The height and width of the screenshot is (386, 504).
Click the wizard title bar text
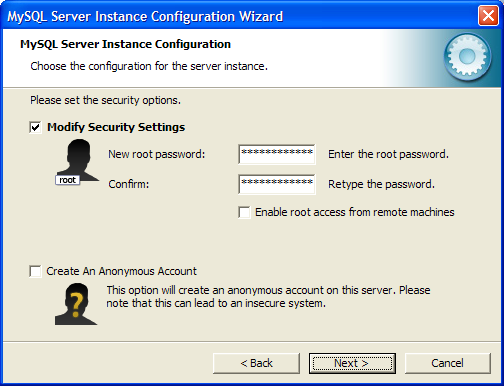(x=145, y=16)
